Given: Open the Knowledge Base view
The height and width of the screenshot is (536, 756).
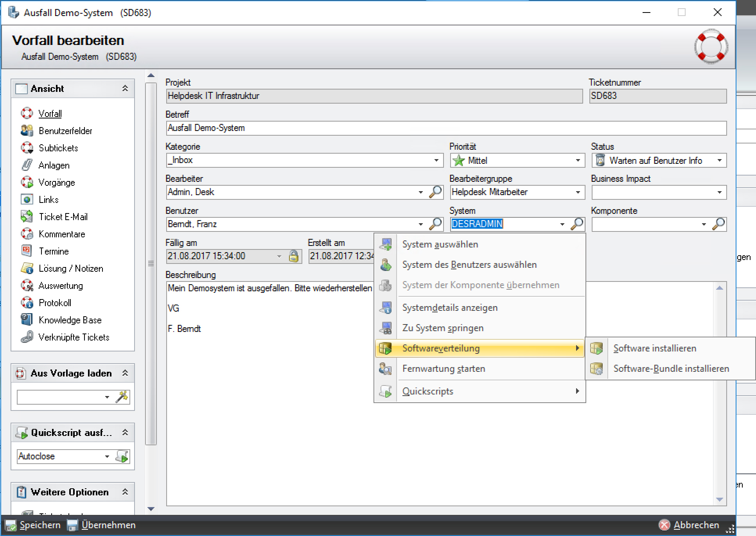Looking at the screenshot, I should pyautogui.click(x=70, y=320).
